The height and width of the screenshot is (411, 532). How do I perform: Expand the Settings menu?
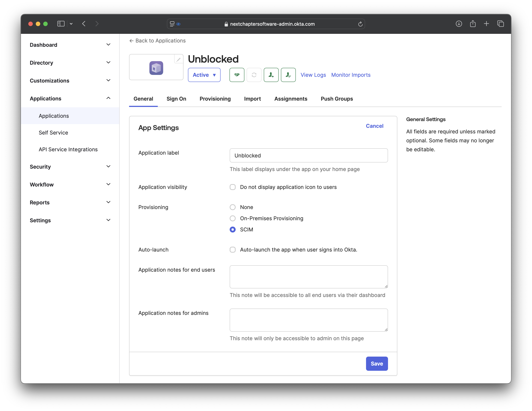pyautogui.click(x=70, y=220)
